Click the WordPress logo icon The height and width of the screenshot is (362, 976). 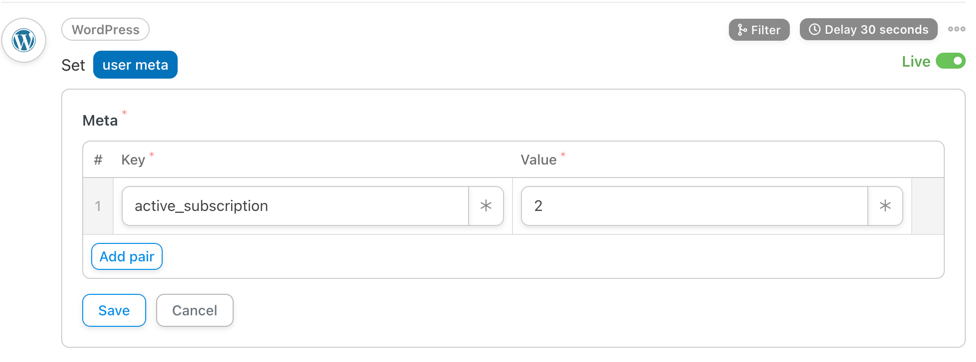[x=24, y=41]
